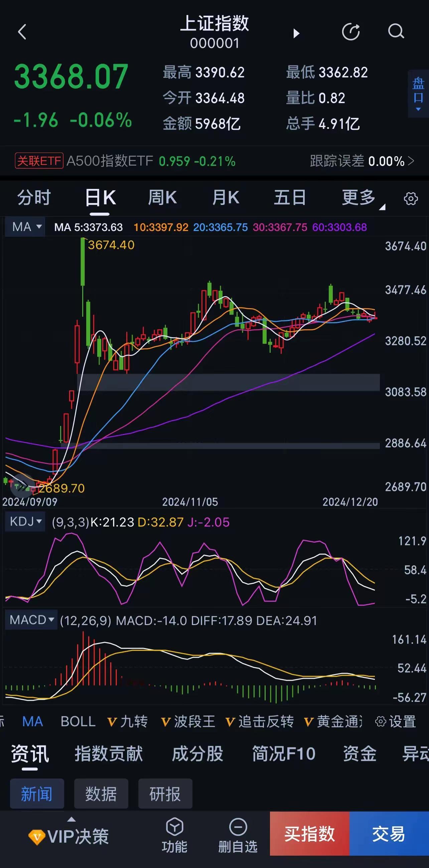
Task: Select the 周K chart tab
Action: (162, 197)
